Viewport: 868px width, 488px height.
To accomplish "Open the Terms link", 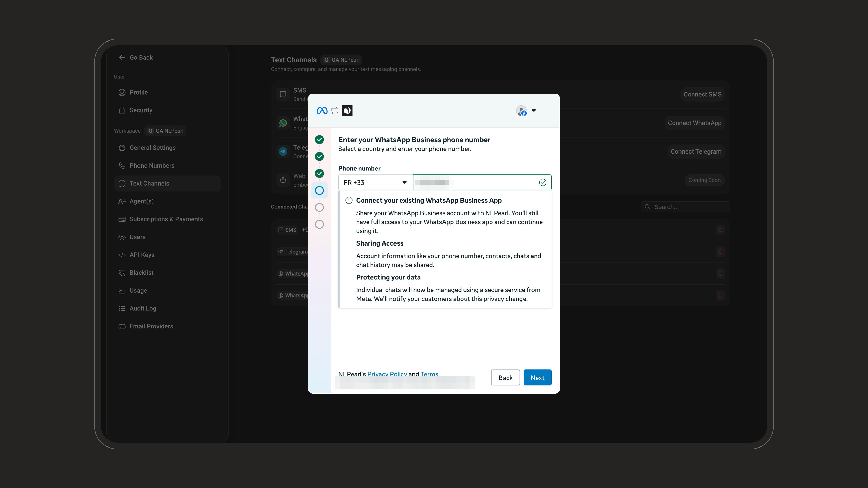I will [x=429, y=374].
